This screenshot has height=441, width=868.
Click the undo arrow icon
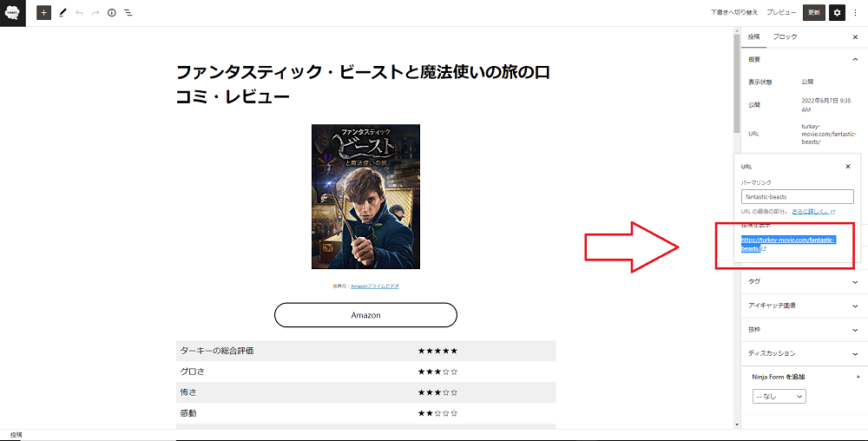[x=79, y=12]
